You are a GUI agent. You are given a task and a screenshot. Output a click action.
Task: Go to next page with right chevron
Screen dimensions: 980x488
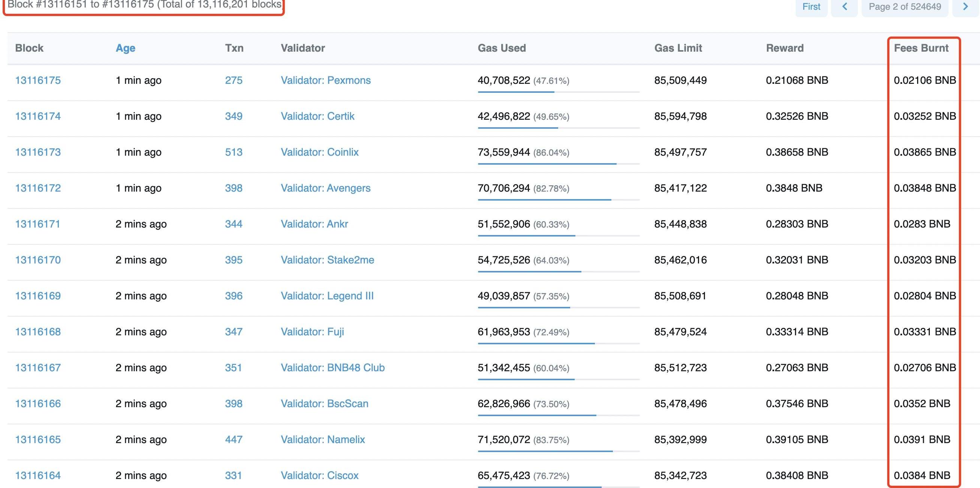pos(965,6)
